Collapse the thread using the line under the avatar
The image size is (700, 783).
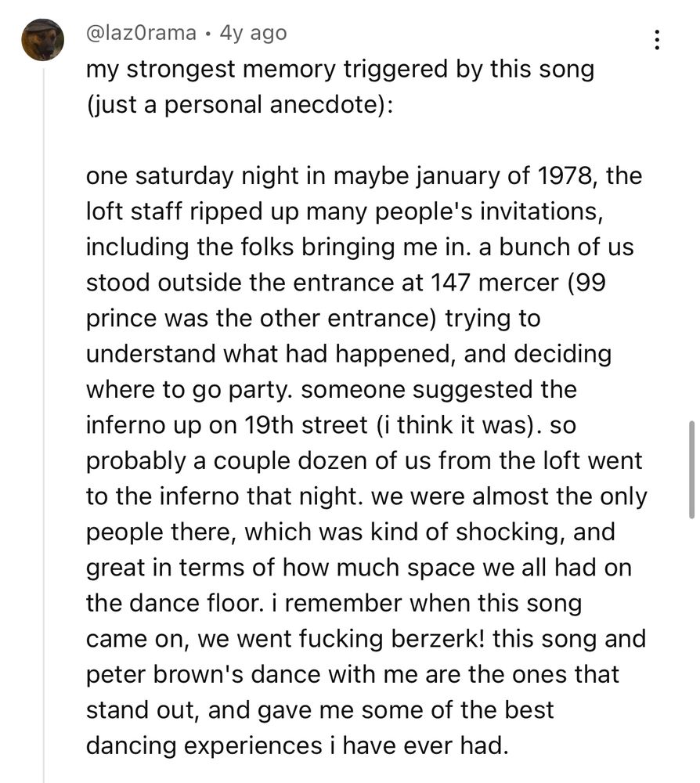click(x=43, y=424)
